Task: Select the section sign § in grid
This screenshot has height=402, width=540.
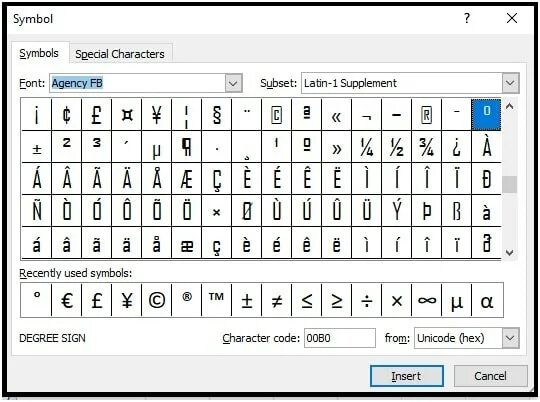Action: tap(217, 115)
